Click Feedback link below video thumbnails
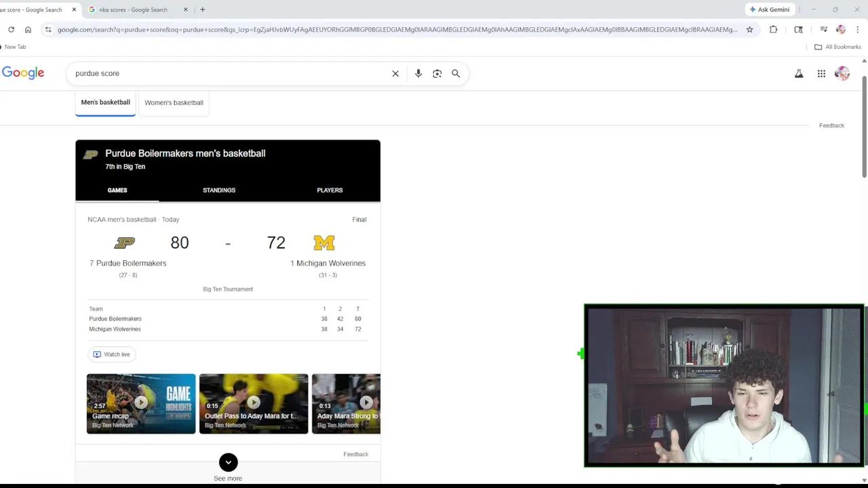 356,454
